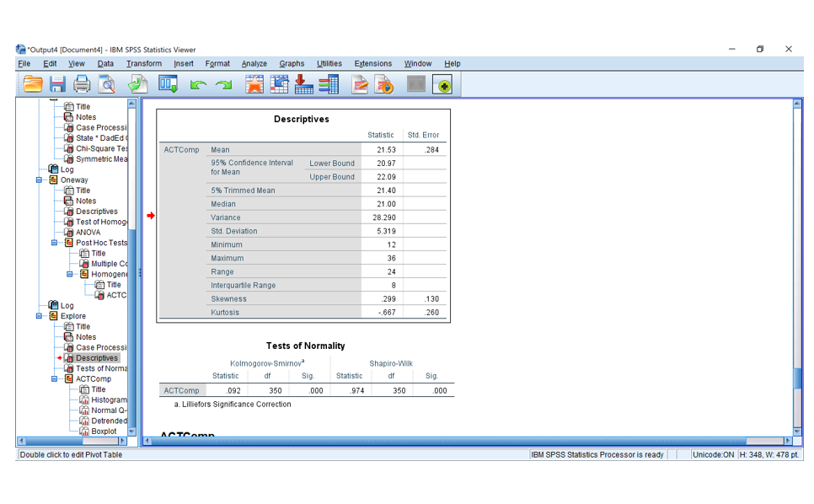Screen dimensions: 814x504
Task: Save output with the floppy disk icon
Action: [x=57, y=84]
